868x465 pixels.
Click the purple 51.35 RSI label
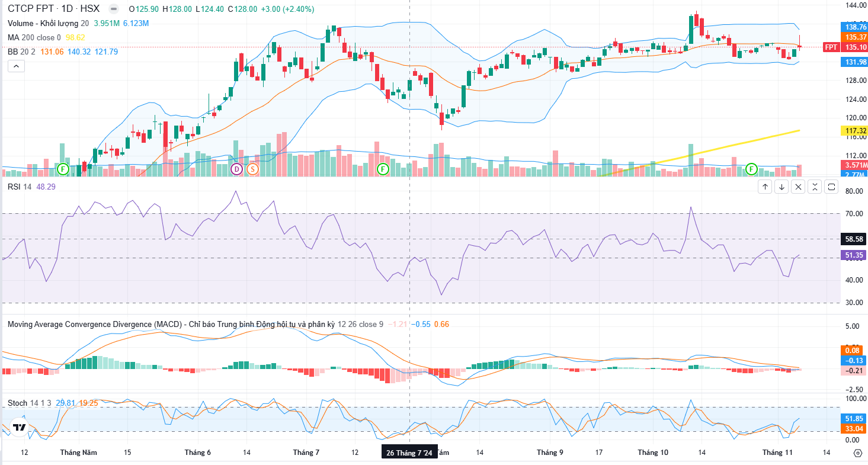(854, 255)
